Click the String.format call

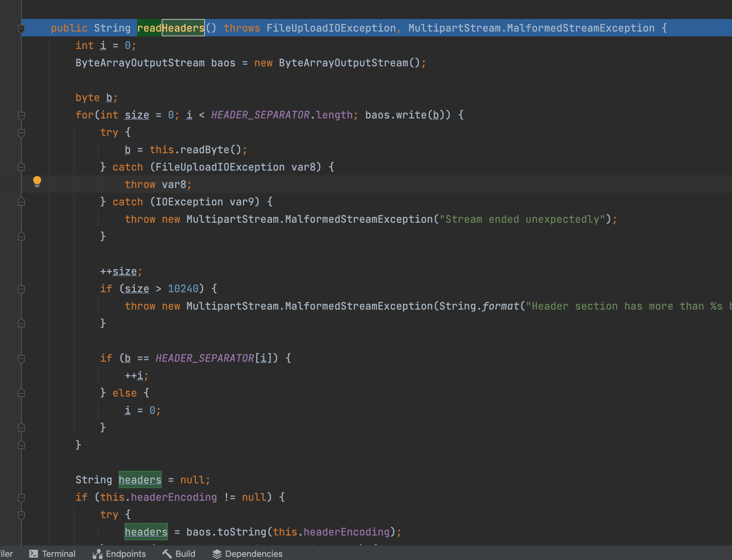click(x=479, y=306)
